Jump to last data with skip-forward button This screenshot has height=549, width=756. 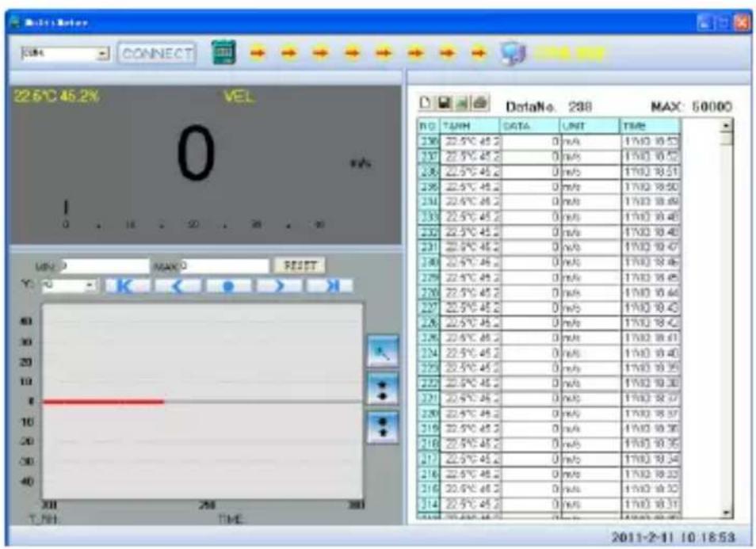(330, 286)
